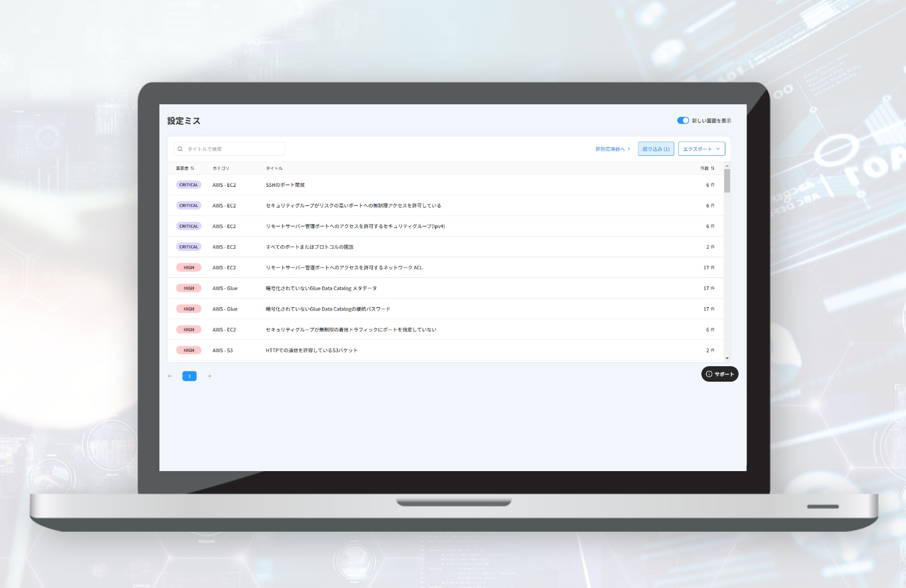Sort by 重要度 using its sort arrows
Viewport: 906px width, 588px height.
click(192, 168)
